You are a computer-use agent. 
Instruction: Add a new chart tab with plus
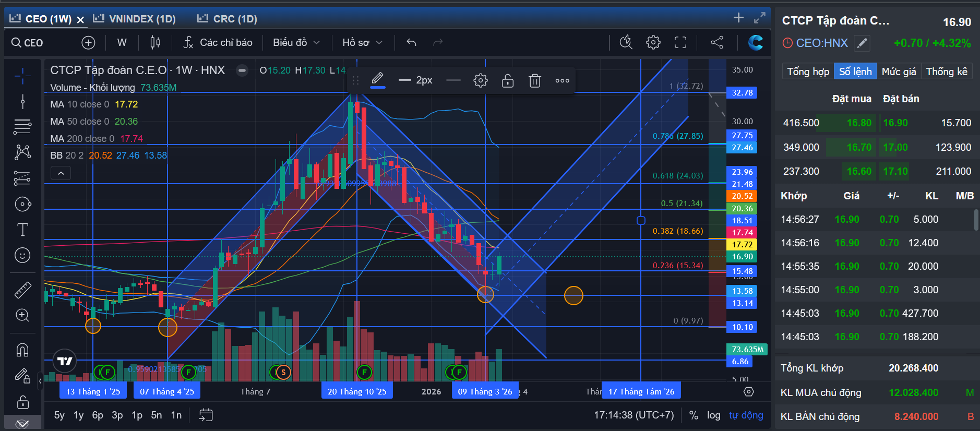tap(738, 18)
